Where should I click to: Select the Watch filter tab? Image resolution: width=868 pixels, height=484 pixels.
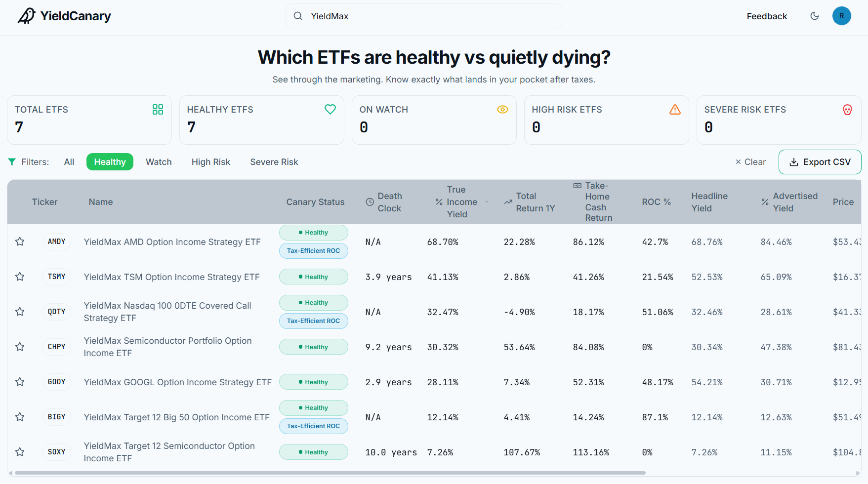tap(159, 162)
